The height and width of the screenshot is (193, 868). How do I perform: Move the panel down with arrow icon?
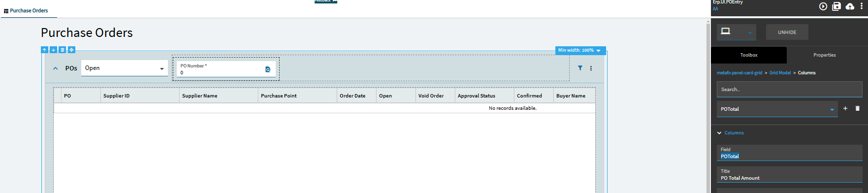(x=53, y=50)
